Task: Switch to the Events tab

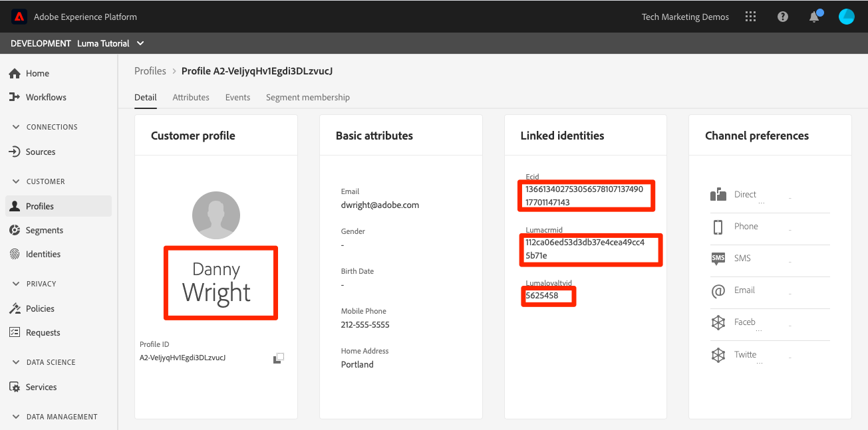Action: (x=237, y=97)
